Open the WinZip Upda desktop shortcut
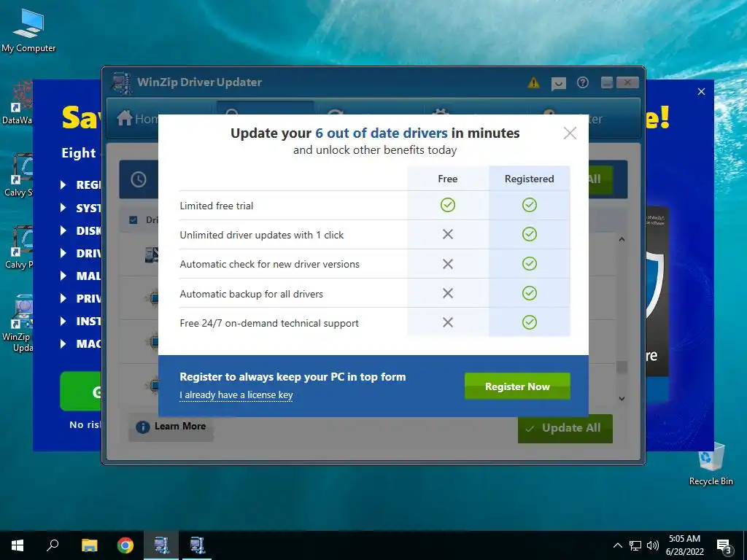This screenshot has width=747, height=560. [18, 324]
